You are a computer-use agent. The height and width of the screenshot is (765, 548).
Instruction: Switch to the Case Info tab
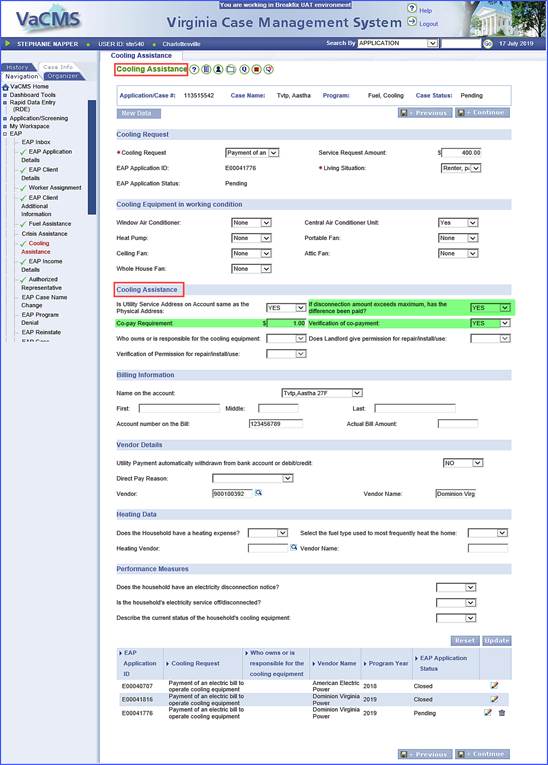57,67
